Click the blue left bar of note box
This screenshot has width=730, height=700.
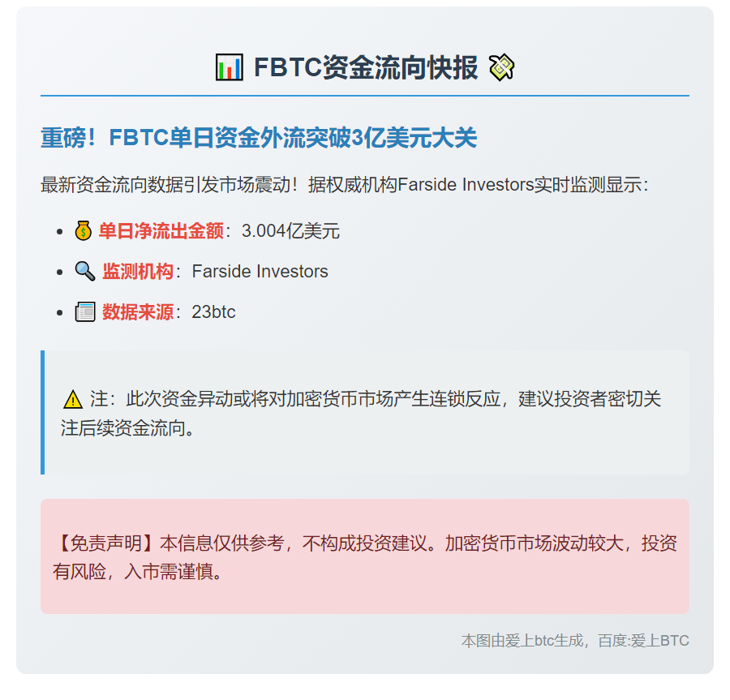click(42, 412)
